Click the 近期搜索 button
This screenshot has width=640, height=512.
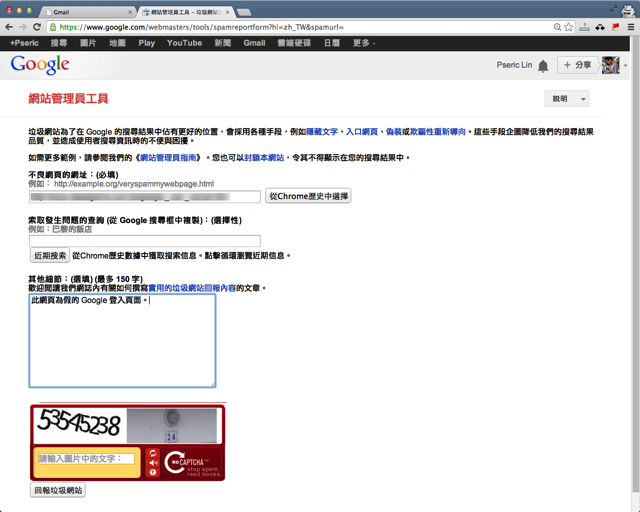tap(50, 256)
